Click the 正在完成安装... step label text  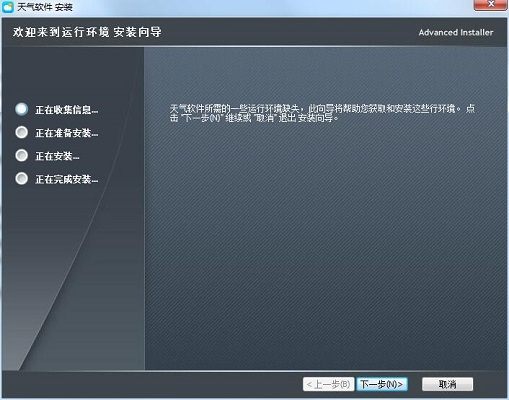(x=67, y=179)
